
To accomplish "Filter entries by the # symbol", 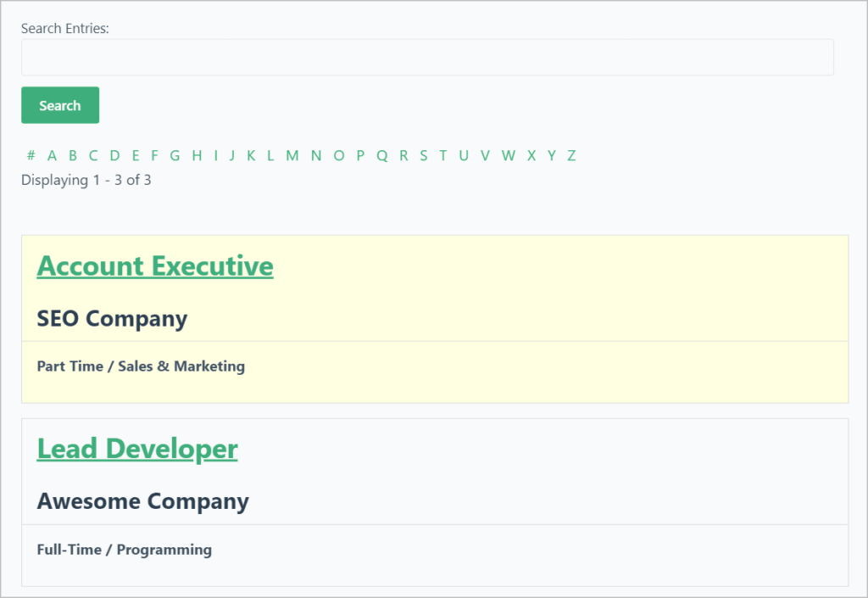I will pos(31,155).
